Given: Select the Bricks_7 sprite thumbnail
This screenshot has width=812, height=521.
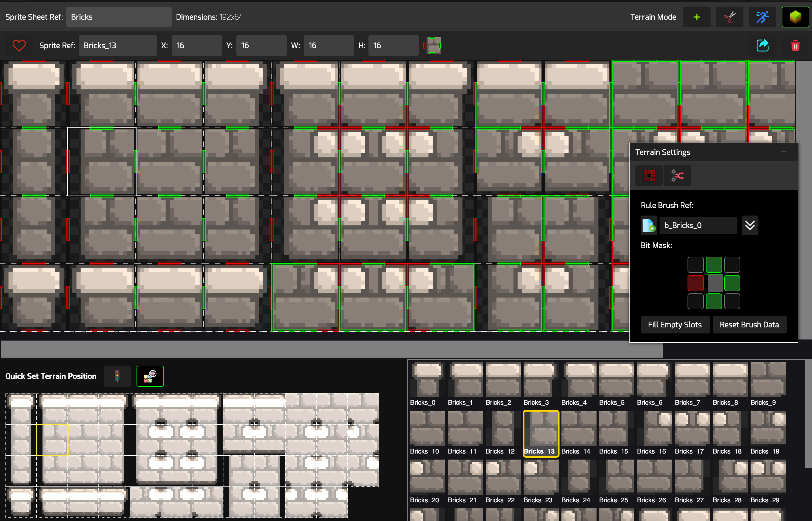Looking at the screenshot, I should click(x=692, y=379).
